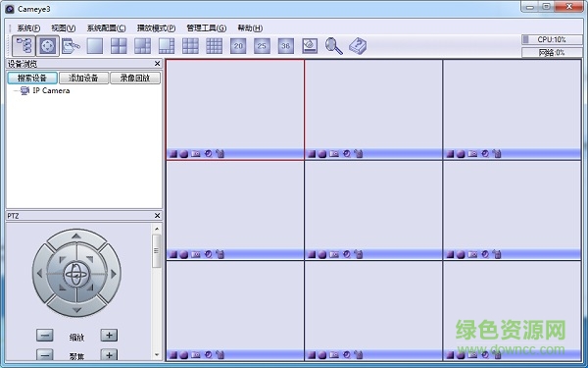Viewport: 588px width, 368px height.
Task: Toggle the PTZ control panel toolbar icon
Action: point(48,46)
